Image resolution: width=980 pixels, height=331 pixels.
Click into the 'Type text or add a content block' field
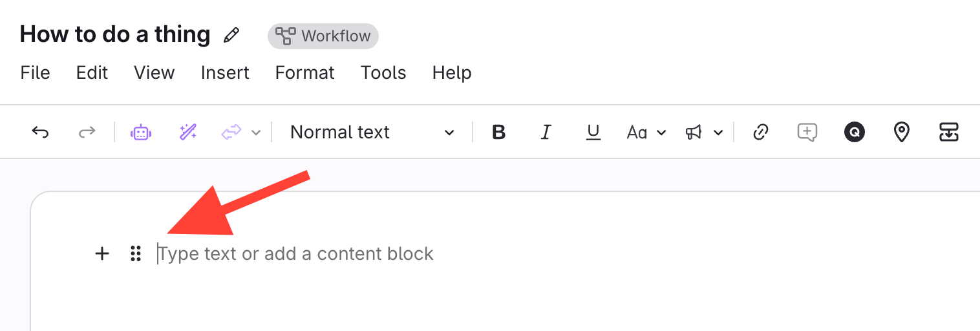[297, 253]
